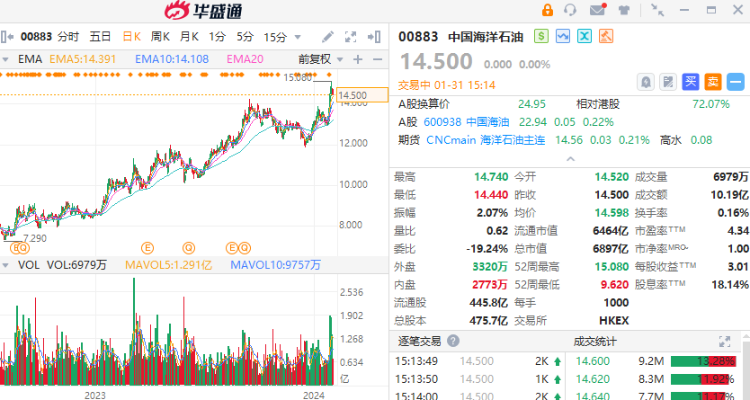Click the MAVOL5:1.291亿 label
Screen dimensions: 750x400
168,265
